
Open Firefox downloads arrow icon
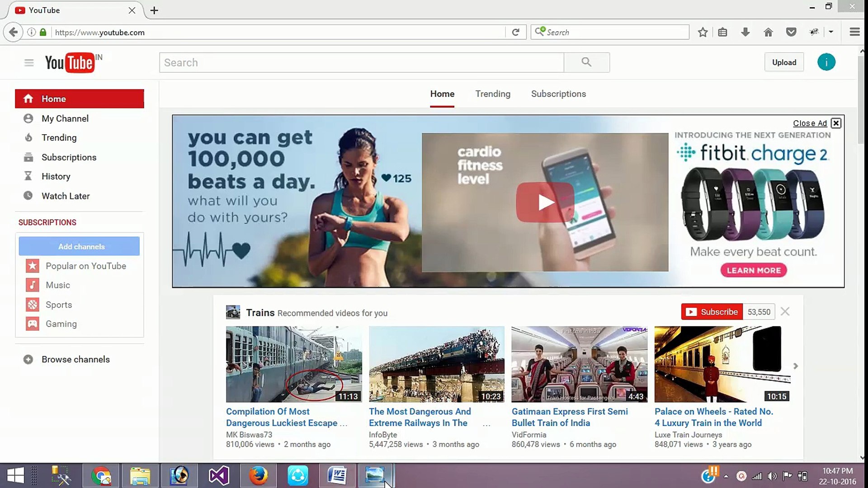[x=745, y=32]
